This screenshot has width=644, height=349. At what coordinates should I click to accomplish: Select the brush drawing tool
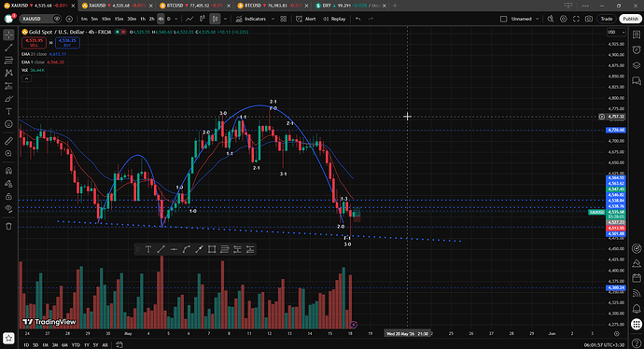(8, 99)
